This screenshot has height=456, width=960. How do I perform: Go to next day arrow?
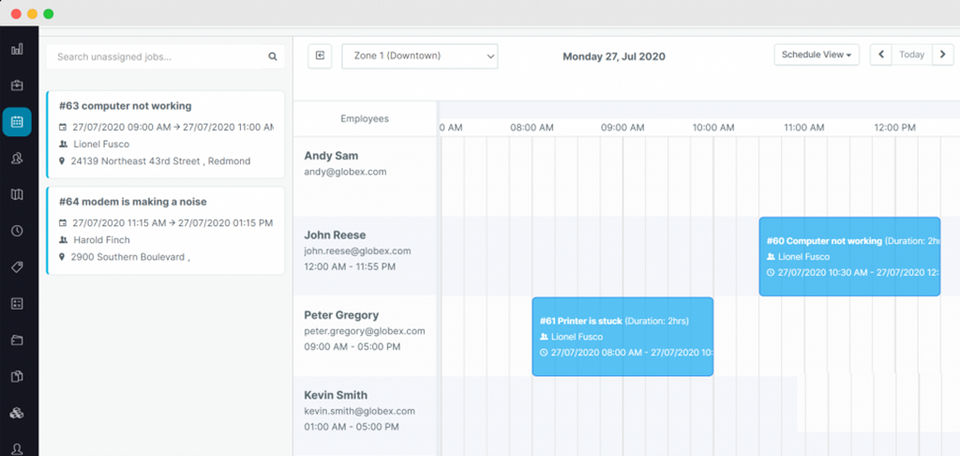943,54
